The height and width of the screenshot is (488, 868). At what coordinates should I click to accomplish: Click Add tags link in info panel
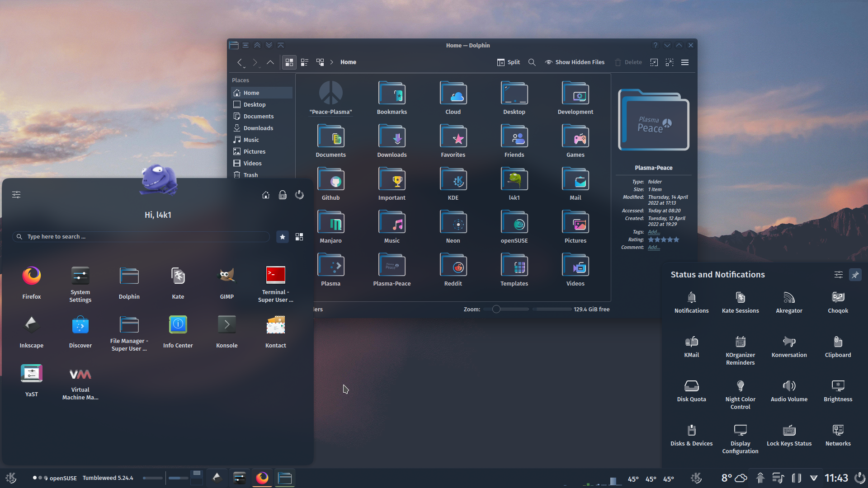[654, 232]
